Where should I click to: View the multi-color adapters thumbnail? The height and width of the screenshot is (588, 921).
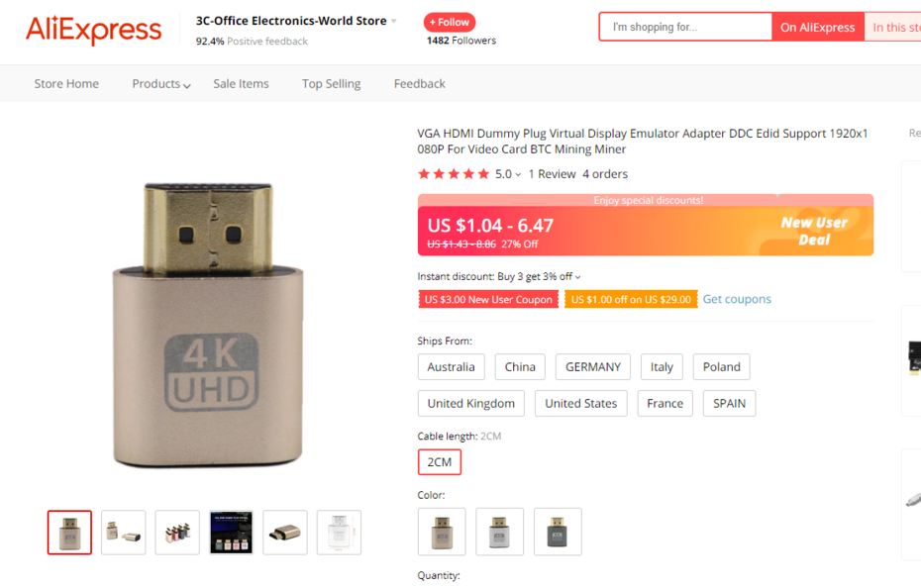point(177,533)
